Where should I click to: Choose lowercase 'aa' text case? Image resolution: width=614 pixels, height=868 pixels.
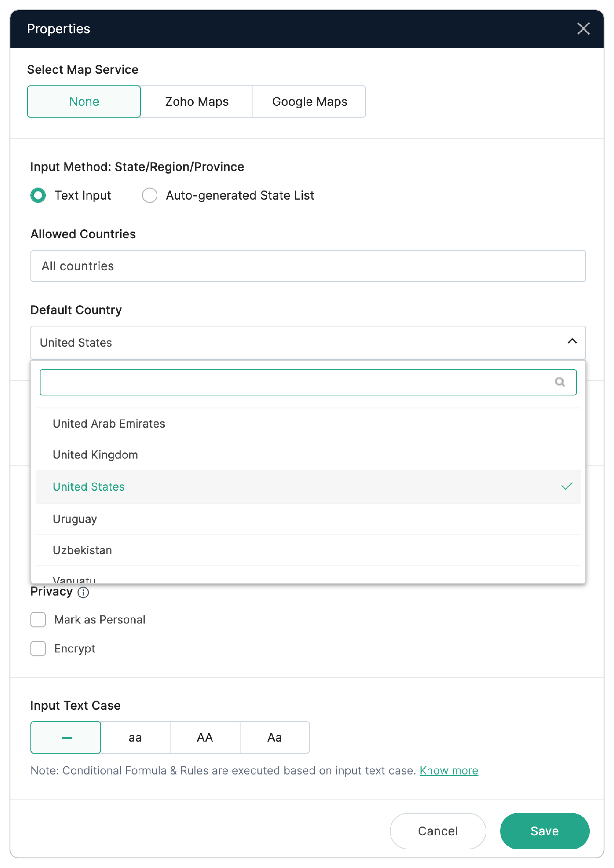pos(135,737)
